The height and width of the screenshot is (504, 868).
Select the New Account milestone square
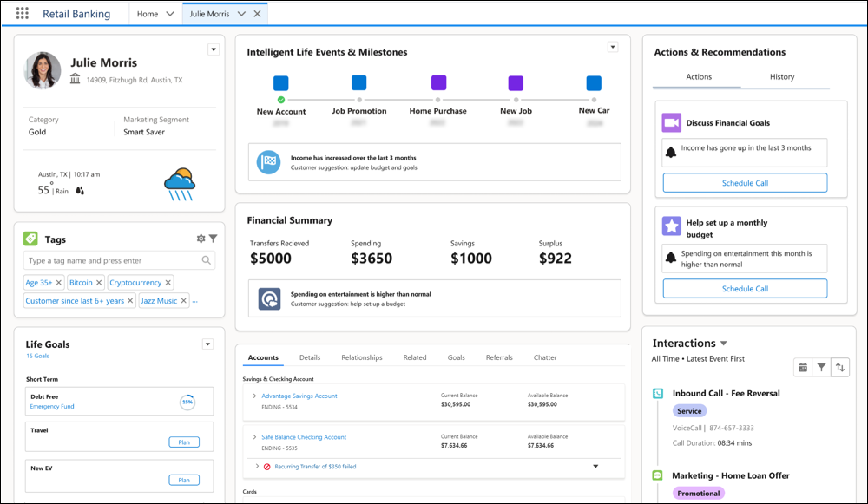click(x=280, y=83)
